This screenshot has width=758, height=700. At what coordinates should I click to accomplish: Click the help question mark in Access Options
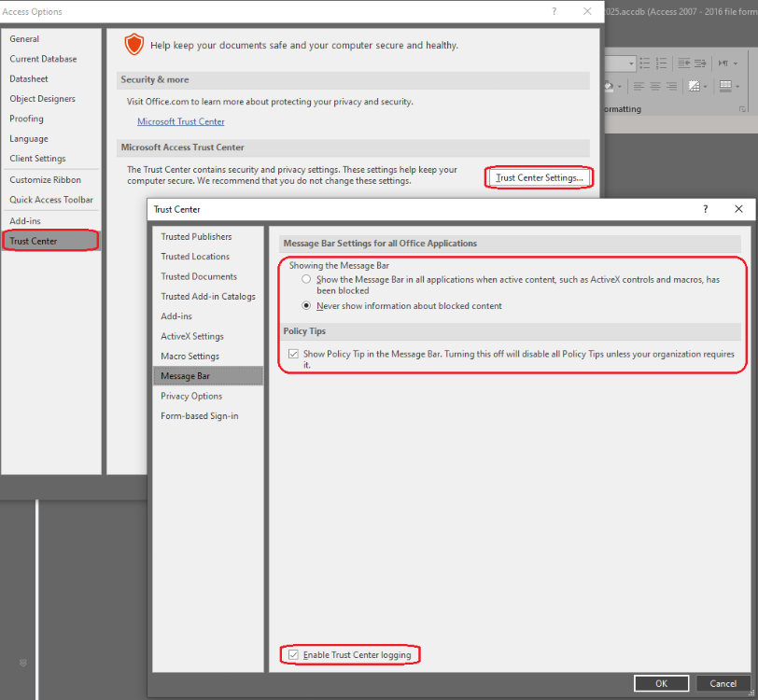click(x=554, y=11)
